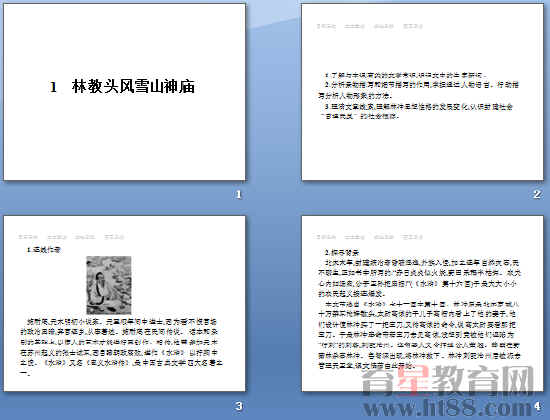Click the first navigation tab on slide 4
The height and width of the screenshot is (420, 550).
click(x=326, y=237)
